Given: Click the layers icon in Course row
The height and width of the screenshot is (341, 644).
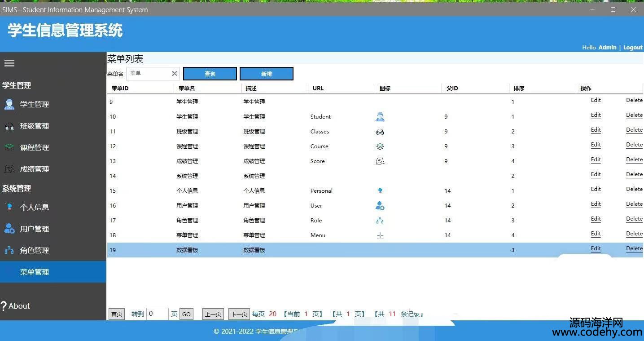Looking at the screenshot, I should coord(380,146).
